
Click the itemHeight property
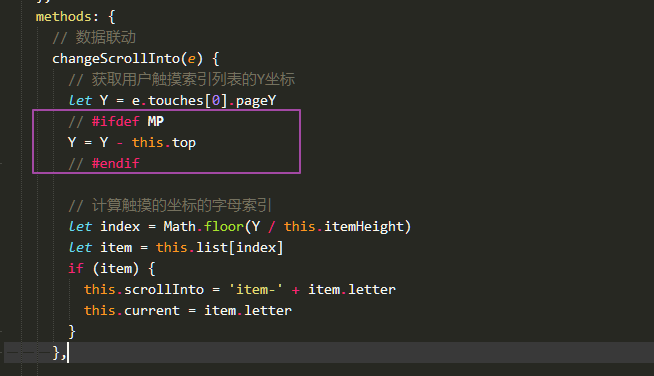click(x=364, y=227)
